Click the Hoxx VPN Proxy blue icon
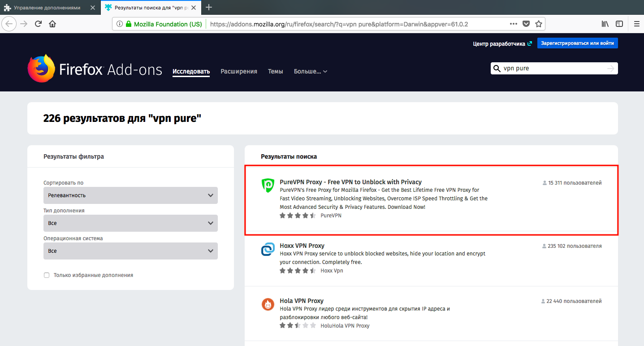This screenshot has height=346, width=644. 268,249
